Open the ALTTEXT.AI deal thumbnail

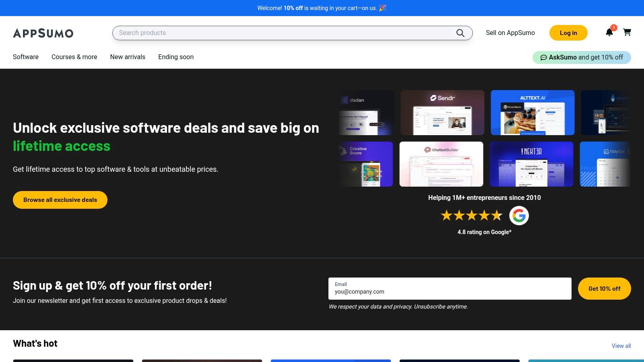[533, 113]
